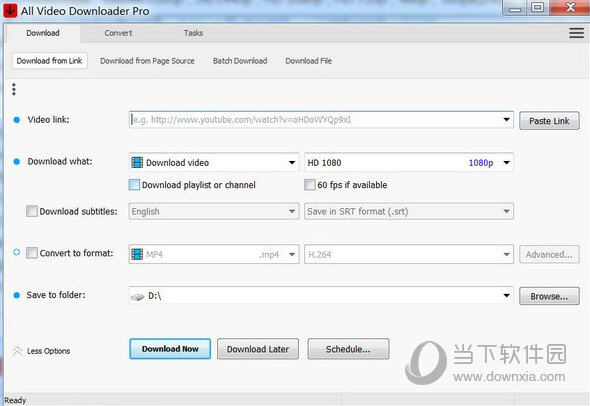Click the drive icon next to D:\
The height and width of the screenshot is (406, 590).
(137, 297)
